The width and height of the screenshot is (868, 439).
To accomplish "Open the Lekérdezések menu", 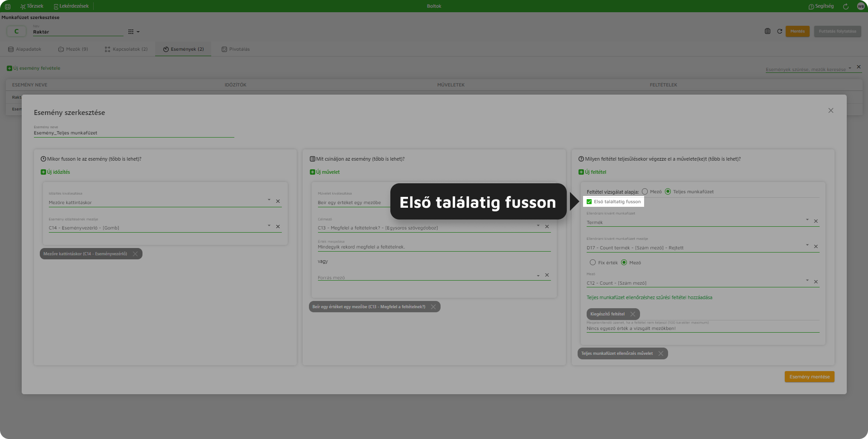I will pos(71,6).
